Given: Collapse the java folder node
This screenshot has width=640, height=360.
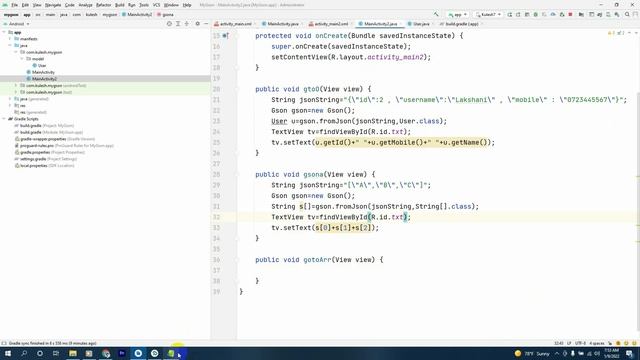Looking at the screenshot, I should (10, 46).
